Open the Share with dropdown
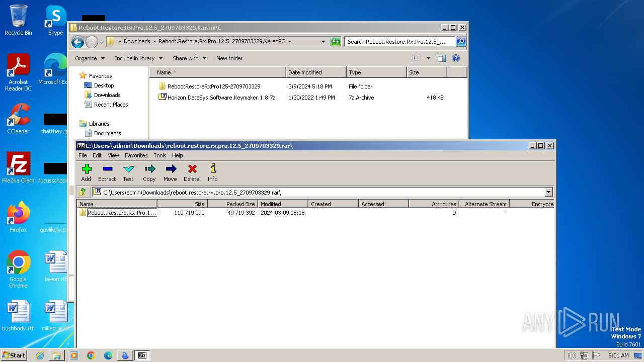Screen dimensions: 644x362 tap(189, 58)
